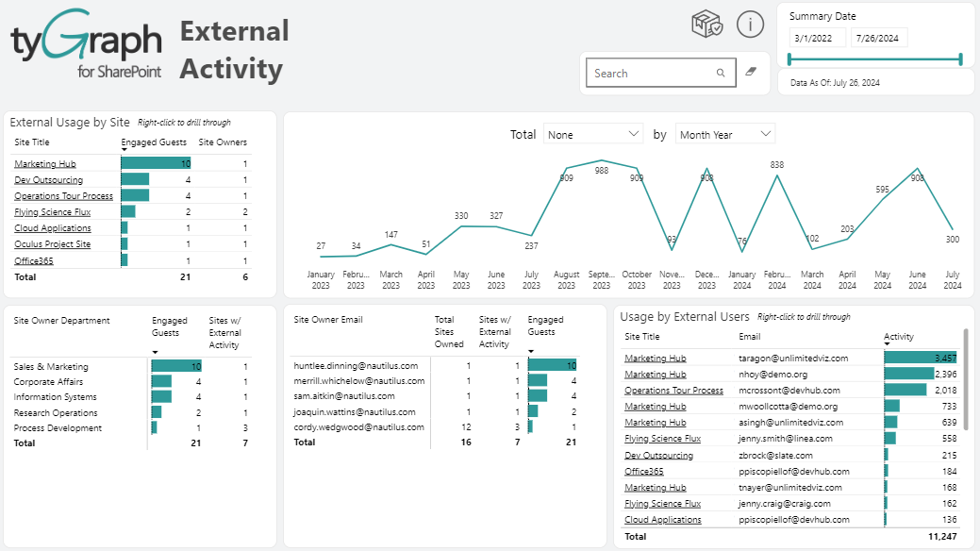The image size is (980, 551).
Task: Click the magnifier icon in Search box
Action: [x=721, y=74]
